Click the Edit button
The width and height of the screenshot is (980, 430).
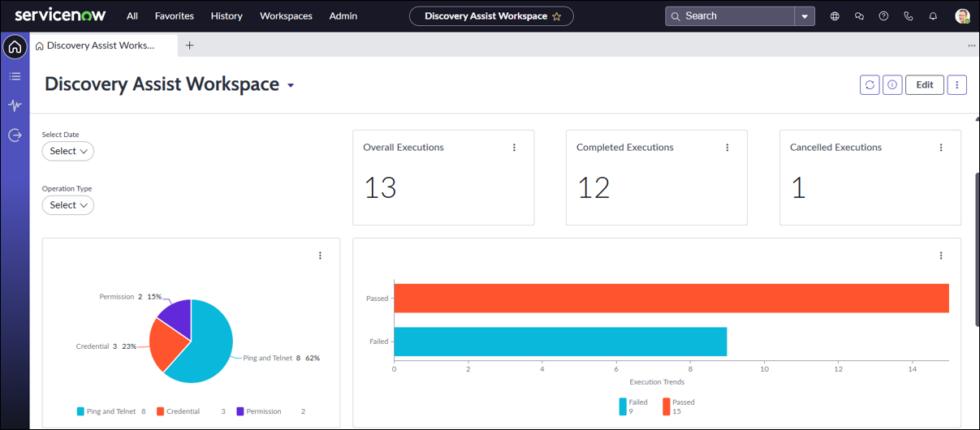point(925,84)
